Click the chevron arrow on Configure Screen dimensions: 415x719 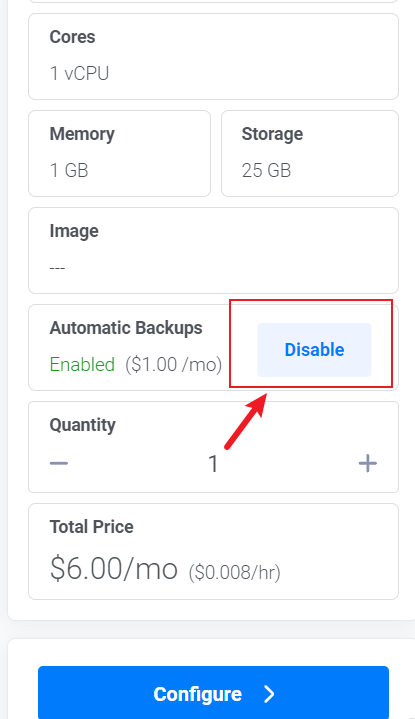(269, 694)
